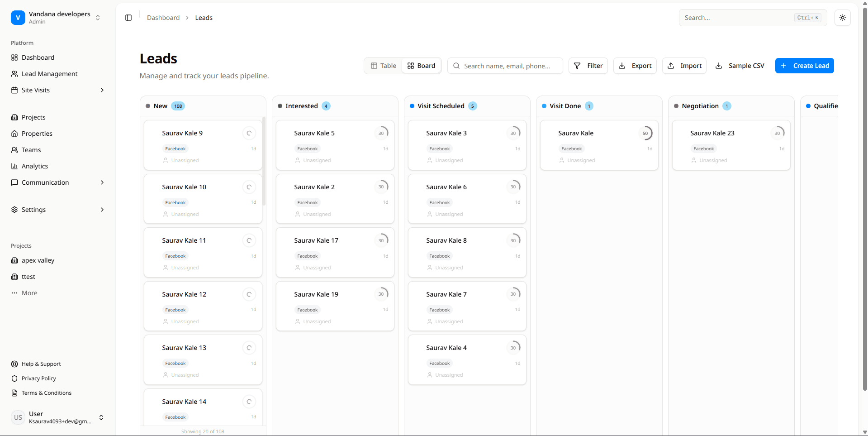
Task: Toggle light/dark theme with sun icon
Action: pyautogui.click(x=842, y=18)
